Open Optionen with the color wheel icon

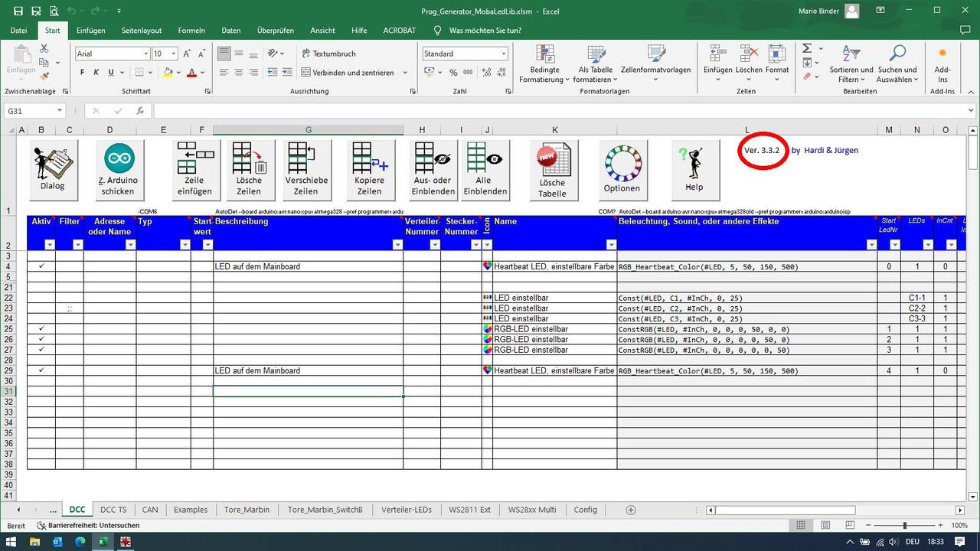(x=622, y=169)
